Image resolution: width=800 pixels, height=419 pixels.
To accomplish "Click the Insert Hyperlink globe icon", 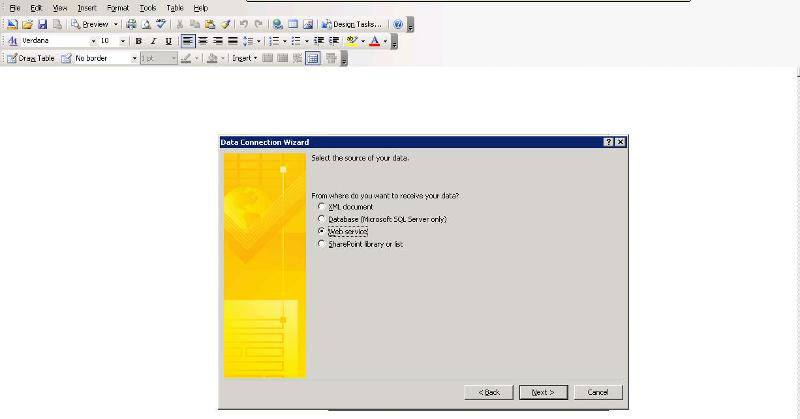I will pos(278,24).
